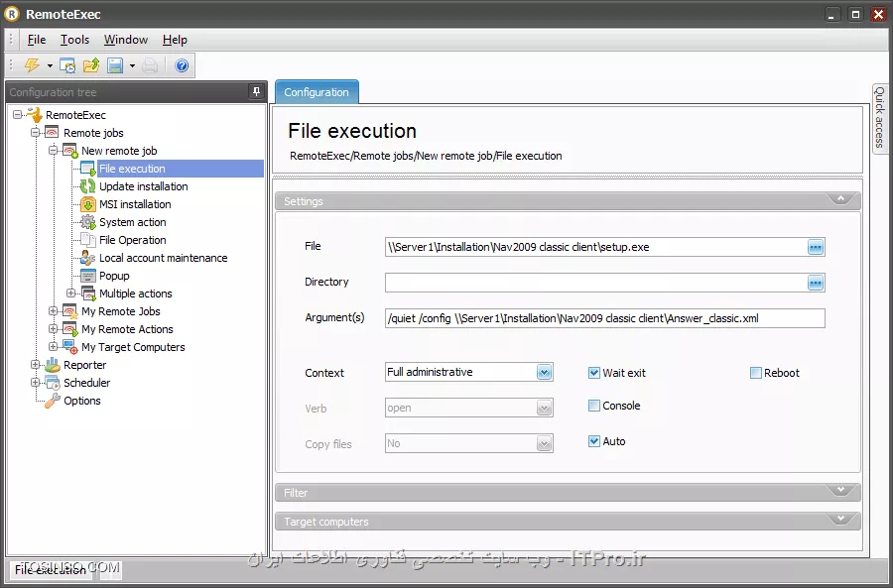Screen dimensions: 893x588
Task: Click the Multiple actions icon
Action: tap(88, 294)
